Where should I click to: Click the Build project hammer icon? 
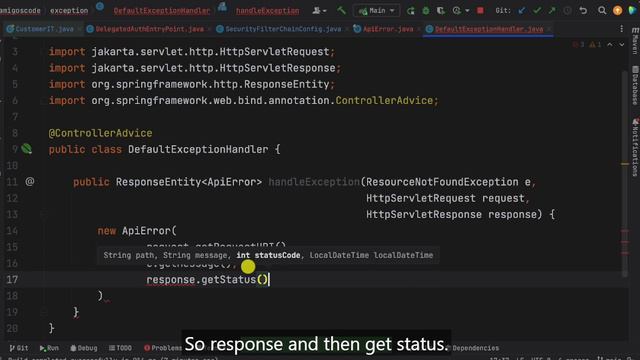tap(341, 10)
